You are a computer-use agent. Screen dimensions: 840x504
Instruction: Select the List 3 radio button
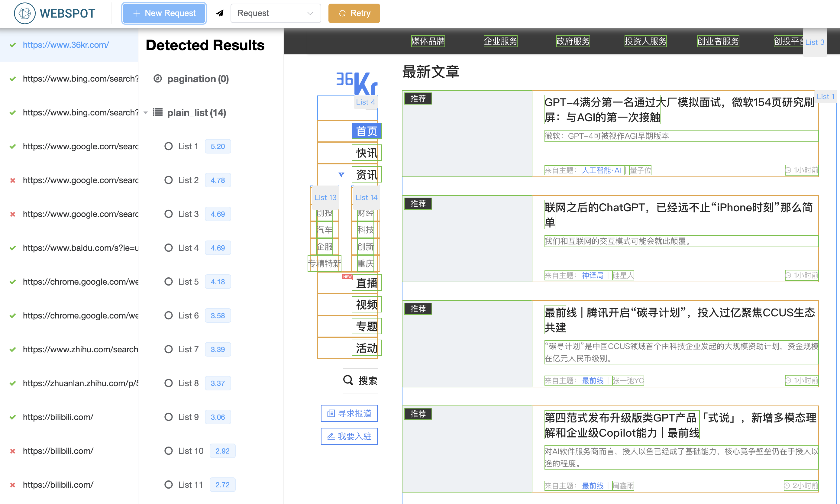[x=168, y=214]
